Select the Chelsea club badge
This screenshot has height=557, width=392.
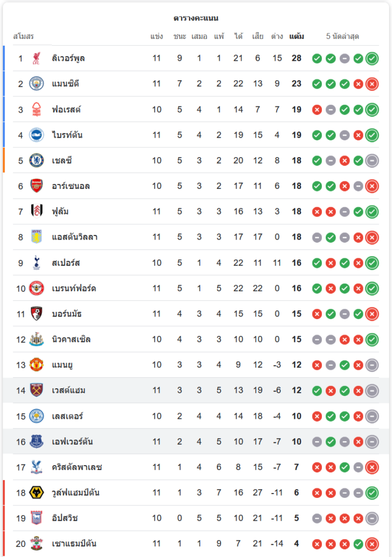click(37, 160)
